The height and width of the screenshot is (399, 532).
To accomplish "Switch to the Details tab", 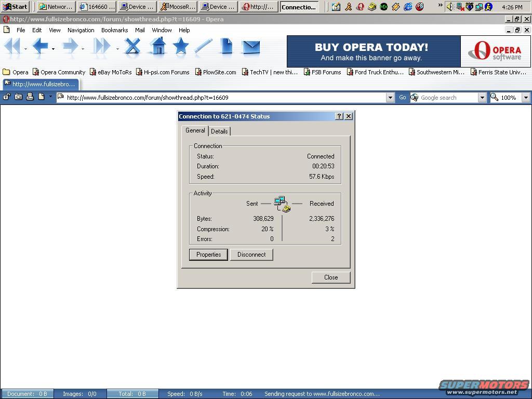I will (219, 131).
